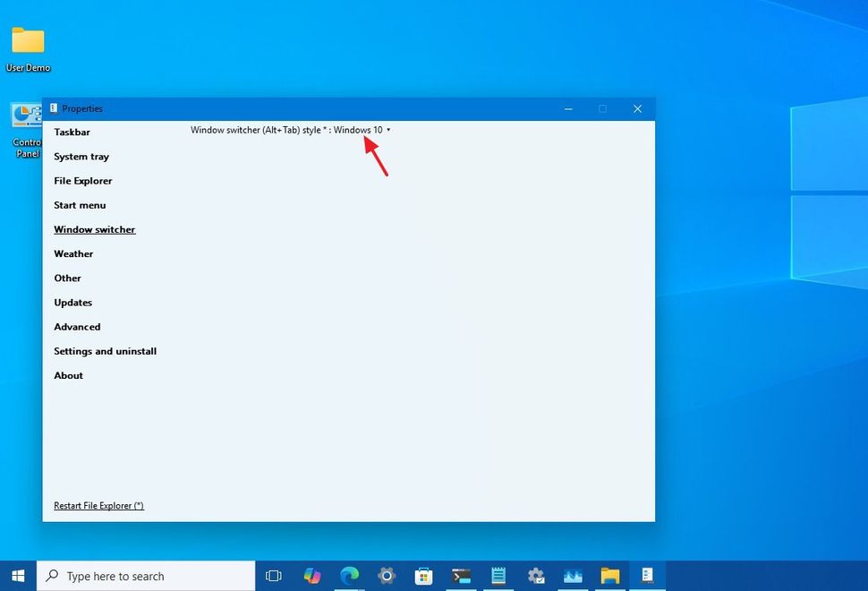Viewport: 868px width, 591px height.
Task: Open Copilot from the taskbar
Action: click(311, 576)
